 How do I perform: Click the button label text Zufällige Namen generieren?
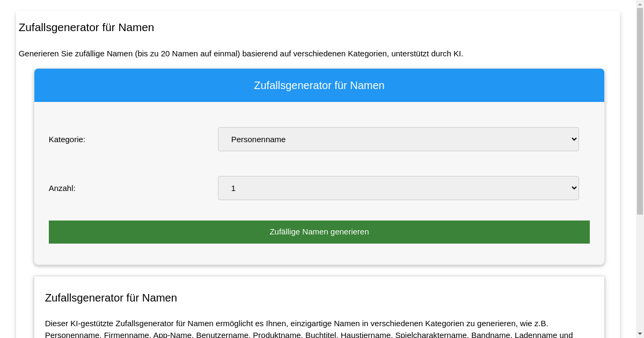pyautogui.click(x=319, y=232)
